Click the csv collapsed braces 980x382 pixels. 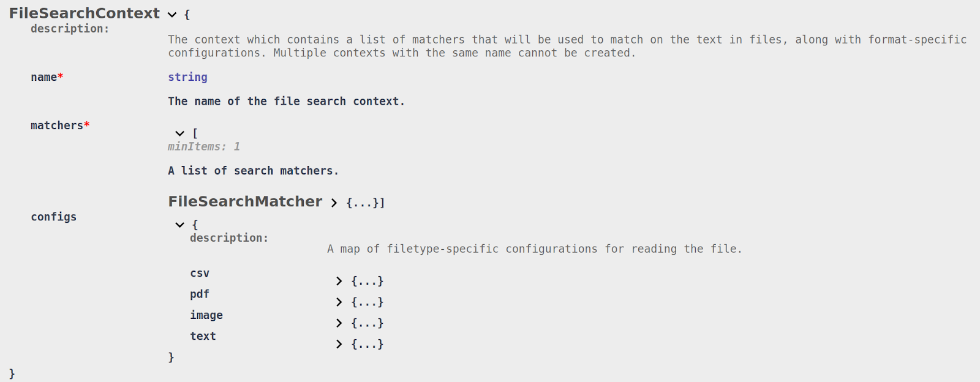click(367, 281)
